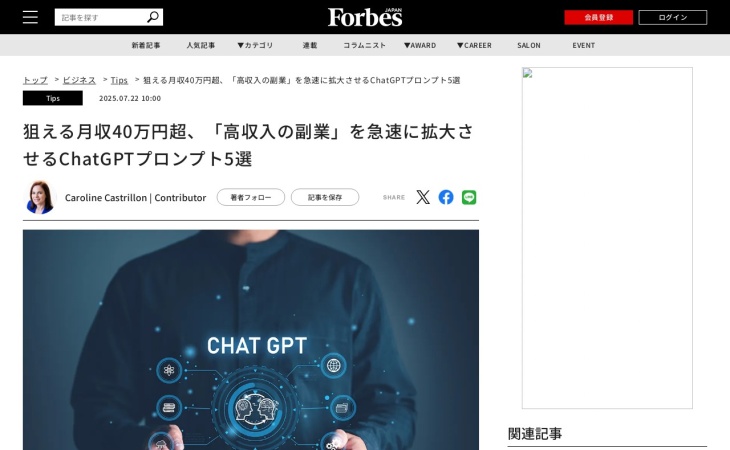Open コラムニスト in navigation
730x450 pixels.
pos(365,45)
